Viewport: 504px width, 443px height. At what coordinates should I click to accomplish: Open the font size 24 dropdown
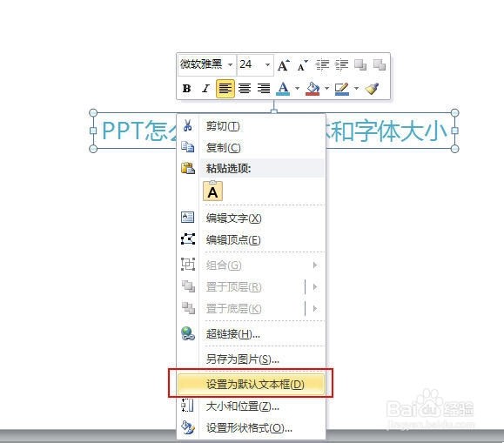tap(267, 65)
